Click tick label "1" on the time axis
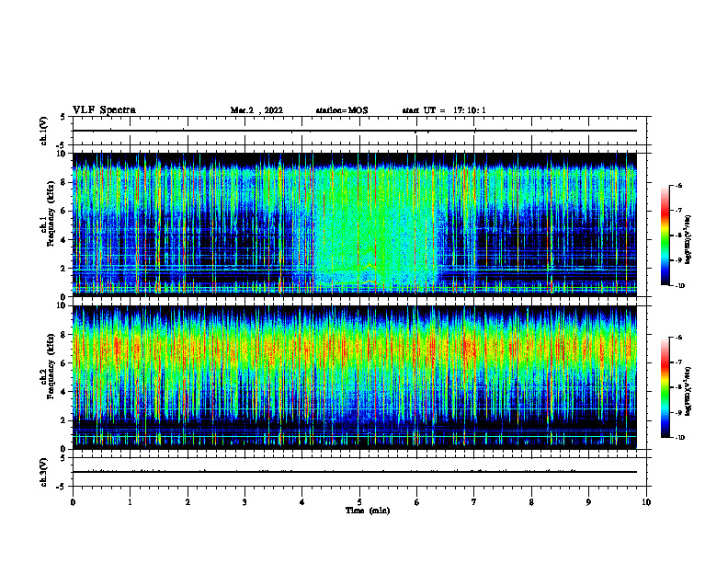 [130, 502]
